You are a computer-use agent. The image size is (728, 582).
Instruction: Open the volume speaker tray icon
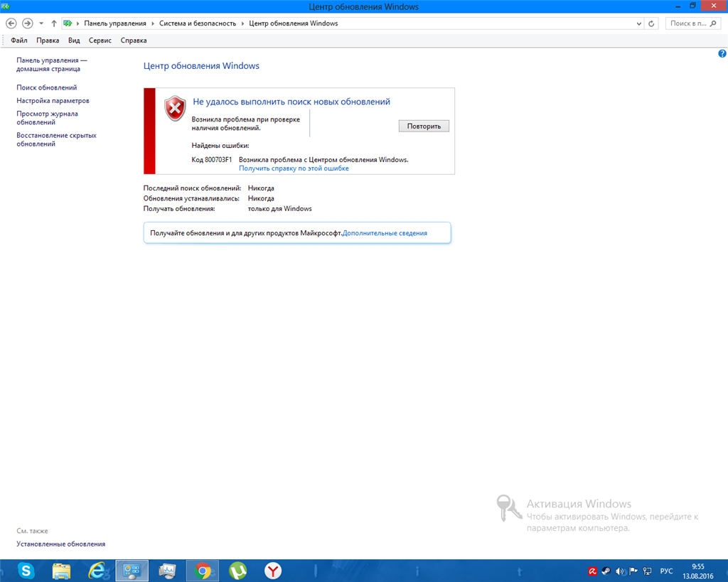[x=620, y=571]
